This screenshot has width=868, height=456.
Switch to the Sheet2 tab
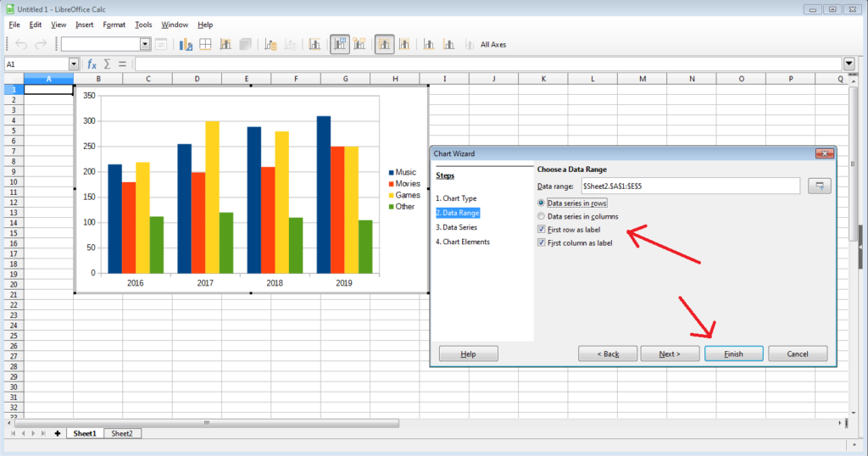(122, 433)
